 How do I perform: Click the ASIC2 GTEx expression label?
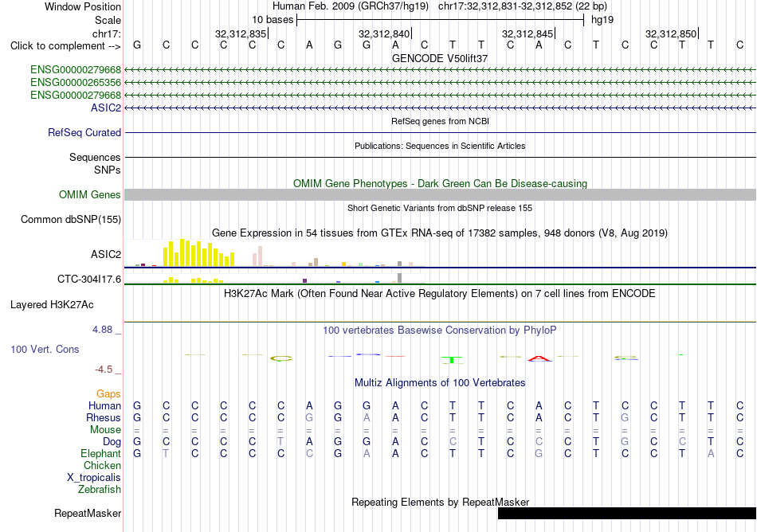(x=106, y=254)
